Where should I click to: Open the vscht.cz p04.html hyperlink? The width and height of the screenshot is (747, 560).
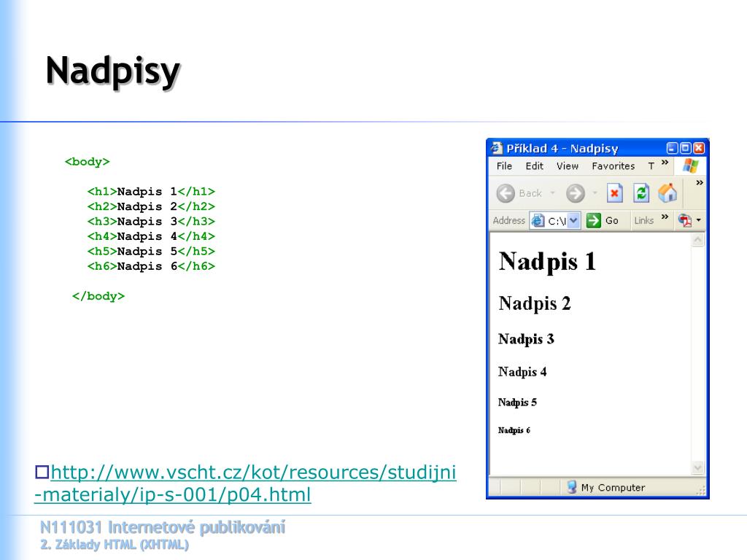point(245,483)
